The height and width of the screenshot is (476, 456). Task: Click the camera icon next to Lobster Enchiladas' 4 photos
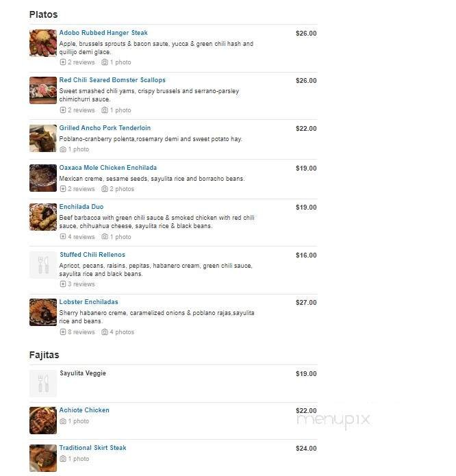click(x=104, y=332)
